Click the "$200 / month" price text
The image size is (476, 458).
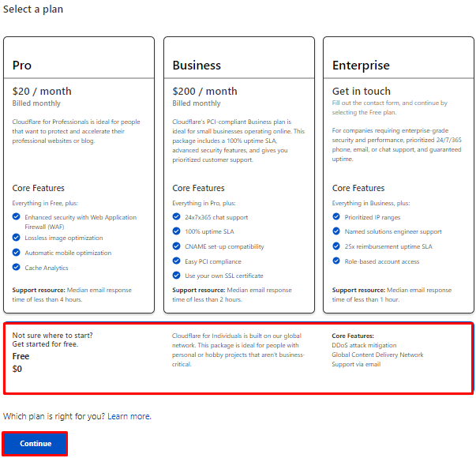pyautogui.click(x=205, y=91)
